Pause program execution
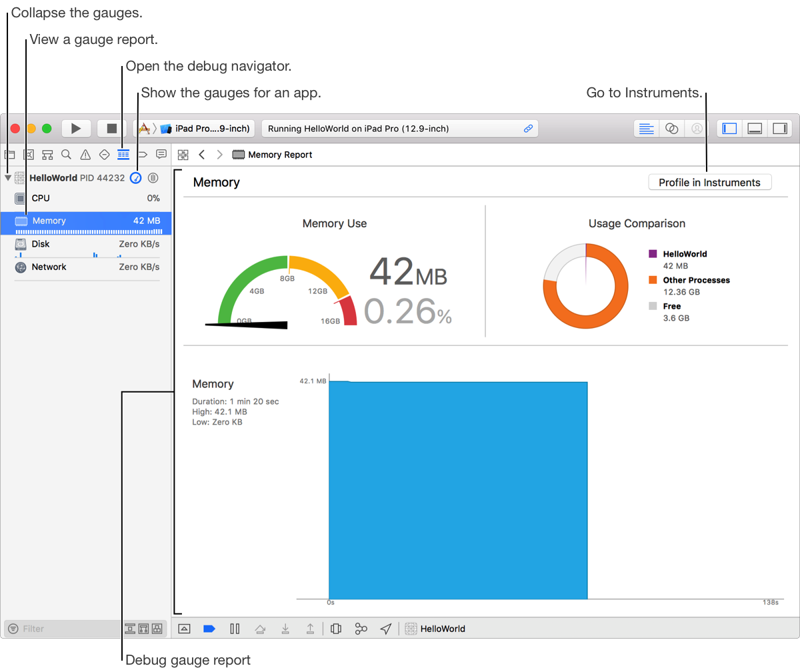 (235, 629)
